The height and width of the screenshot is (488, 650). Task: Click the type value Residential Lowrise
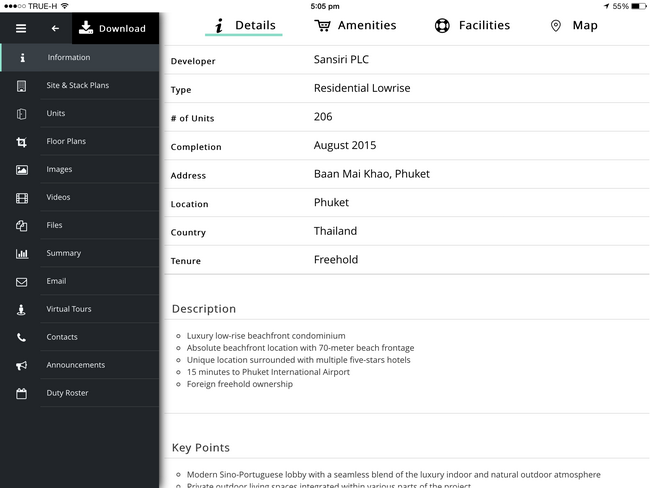pyautogui.click(x=362, y=88)
